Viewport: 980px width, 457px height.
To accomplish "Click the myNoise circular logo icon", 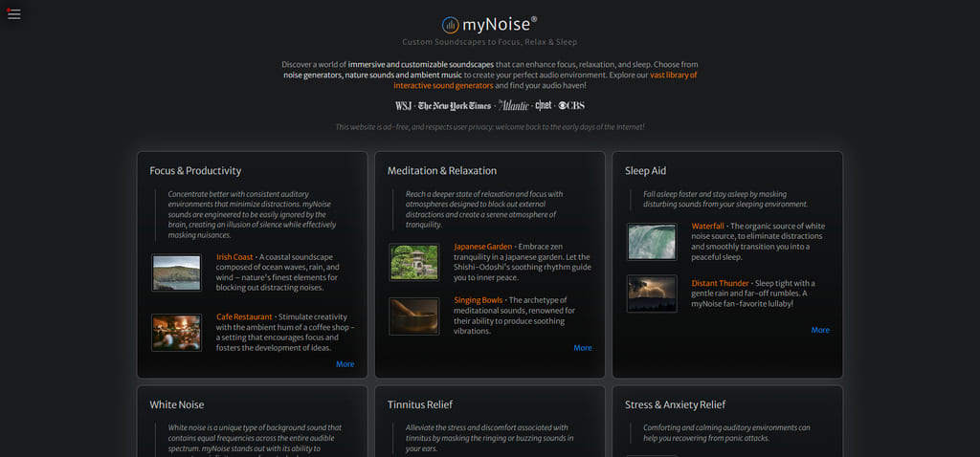I will pyautogui.click(x=450, y=25).
